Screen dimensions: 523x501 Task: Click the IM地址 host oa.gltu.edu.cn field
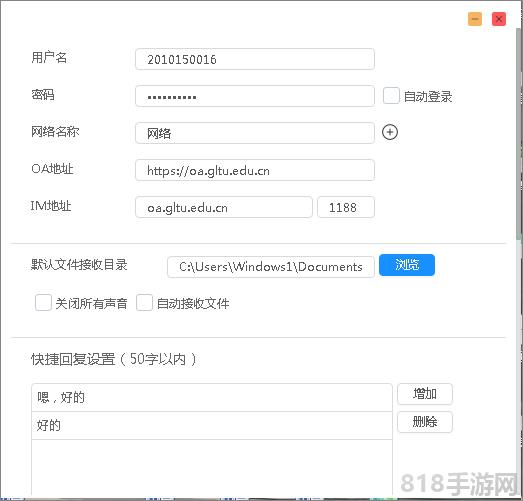224,207
